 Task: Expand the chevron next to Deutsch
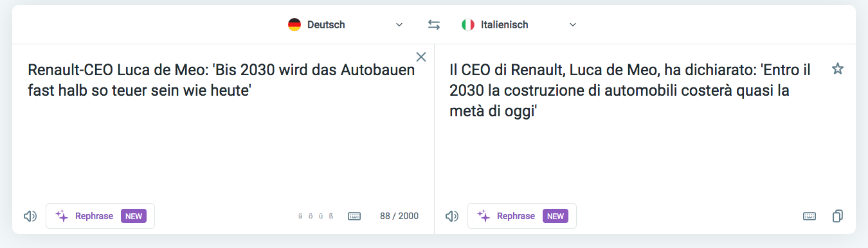pyautogui.click(x=399, y=25)
